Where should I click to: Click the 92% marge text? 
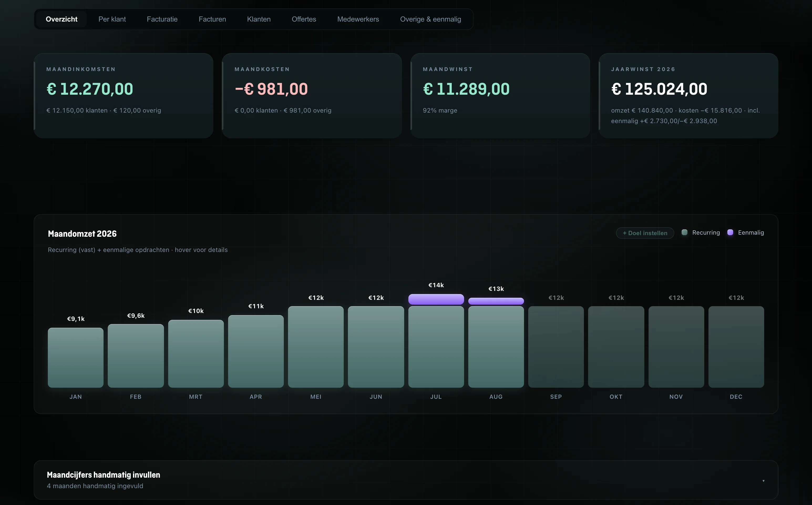pyautogui.click(x=440, y=110)
